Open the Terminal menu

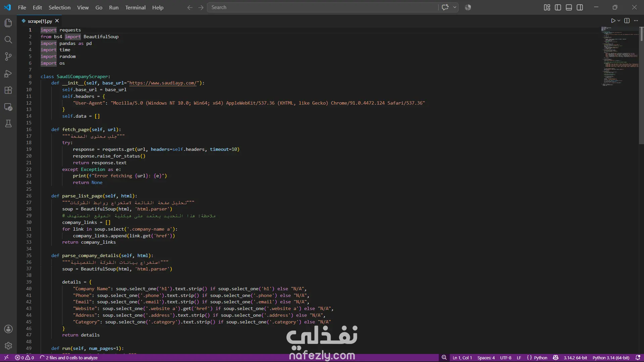pos(135,7)
